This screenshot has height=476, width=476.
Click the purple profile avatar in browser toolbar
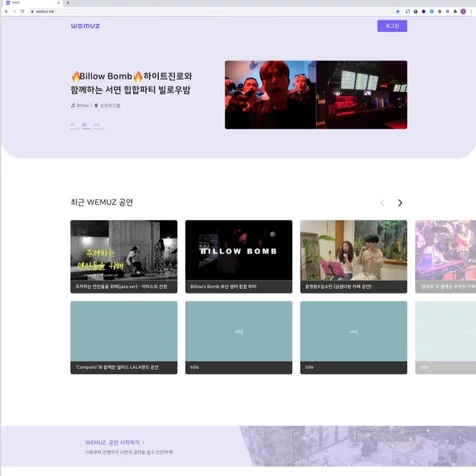463,11
